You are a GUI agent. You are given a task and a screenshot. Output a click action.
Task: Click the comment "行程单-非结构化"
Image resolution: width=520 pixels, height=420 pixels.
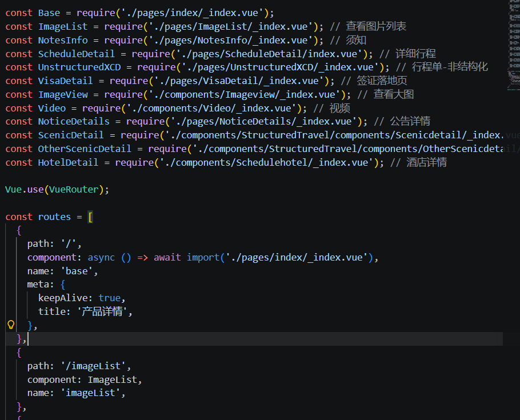(450, 67)
